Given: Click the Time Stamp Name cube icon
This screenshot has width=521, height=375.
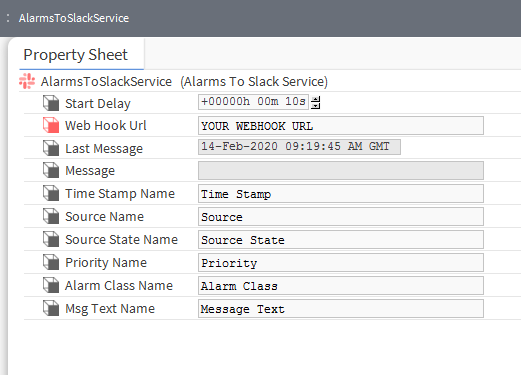Looking at the screenshot, I should [x=51, y=193].
